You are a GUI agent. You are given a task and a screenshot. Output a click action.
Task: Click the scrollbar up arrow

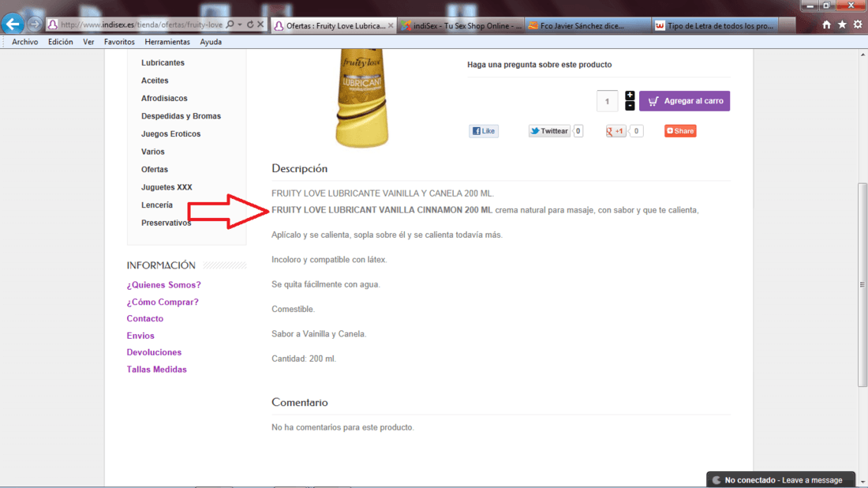[862, 54]
